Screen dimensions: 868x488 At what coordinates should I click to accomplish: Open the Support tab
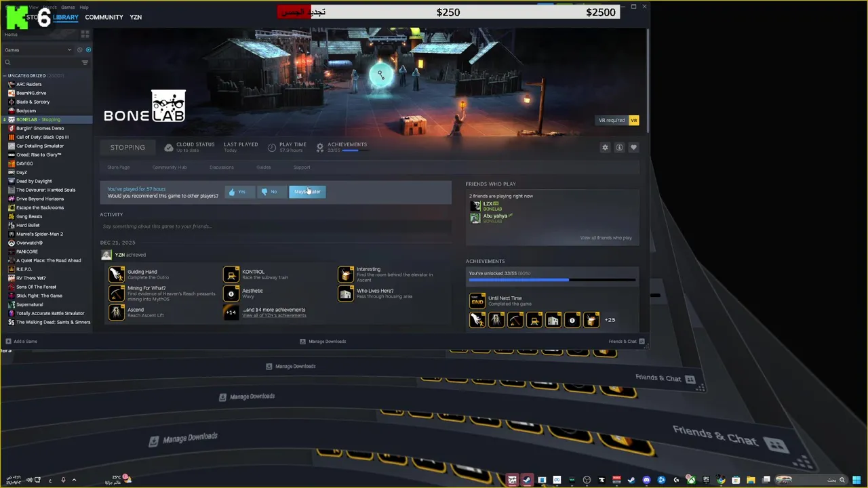click(302, 167)
